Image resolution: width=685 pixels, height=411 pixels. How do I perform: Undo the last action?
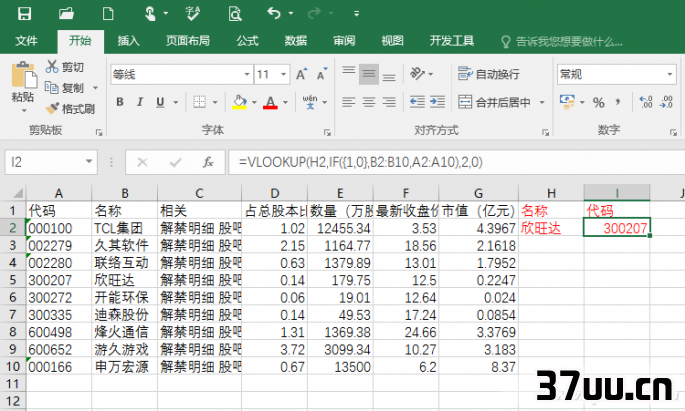tap(274, 14)
